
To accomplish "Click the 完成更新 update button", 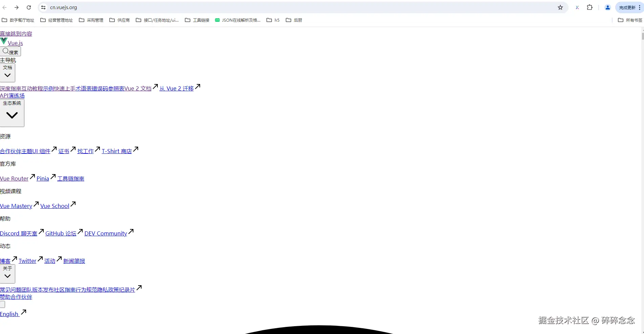I will coord(627,7).
